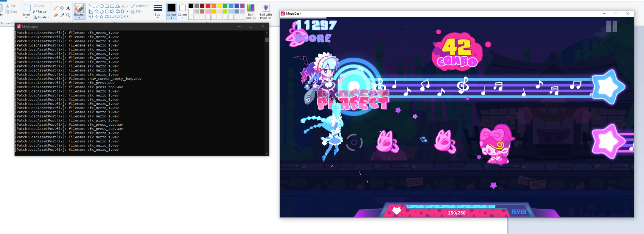Select the Fill with colour bucket tool
644x234 pixels.
click(x=62, y=8)
